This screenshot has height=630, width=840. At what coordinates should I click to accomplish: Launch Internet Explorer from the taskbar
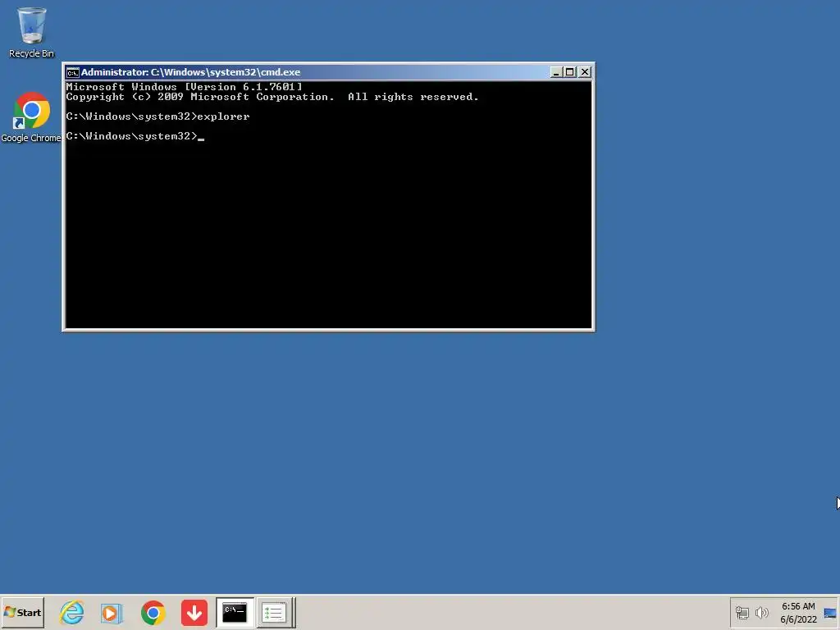[x=72, y=612]
